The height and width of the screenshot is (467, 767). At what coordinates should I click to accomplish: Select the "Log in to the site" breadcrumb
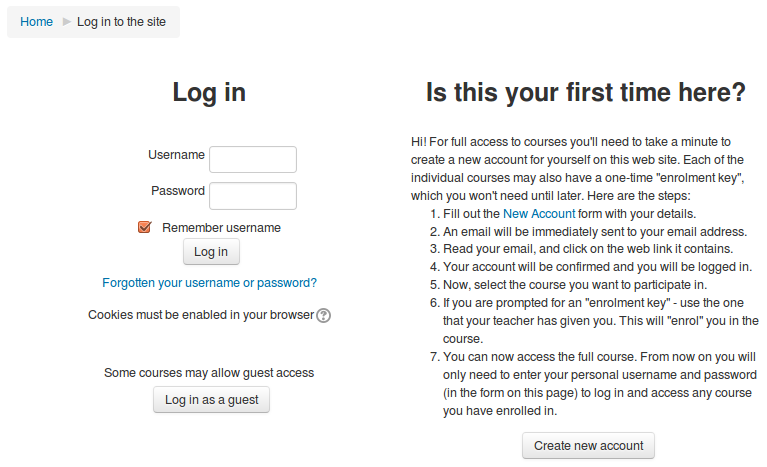tap(123, 22)
